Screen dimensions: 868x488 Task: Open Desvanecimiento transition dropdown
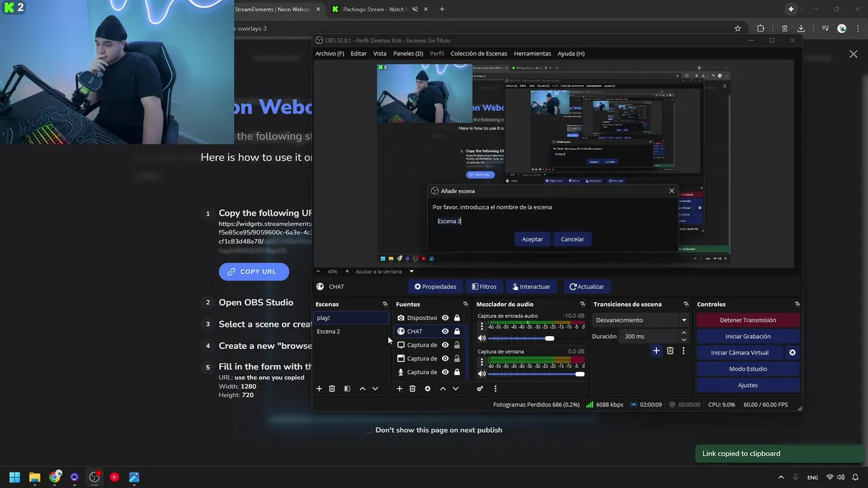point(641,320)
